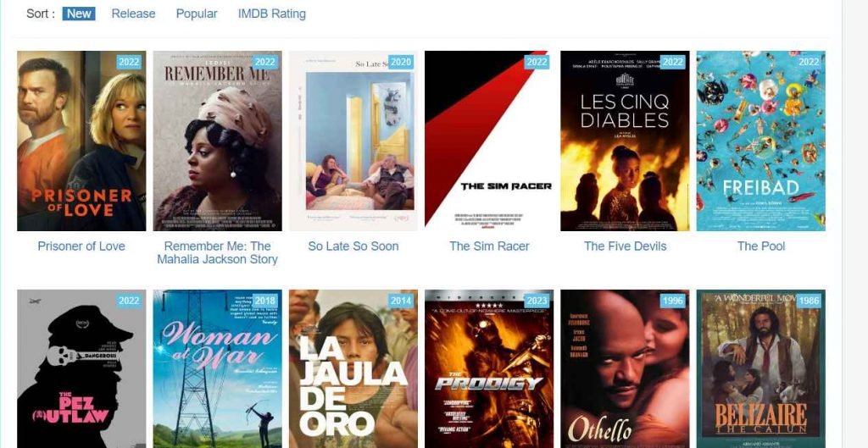Open the Remember Me Mahalia Jackson poster

coord(218,141)
